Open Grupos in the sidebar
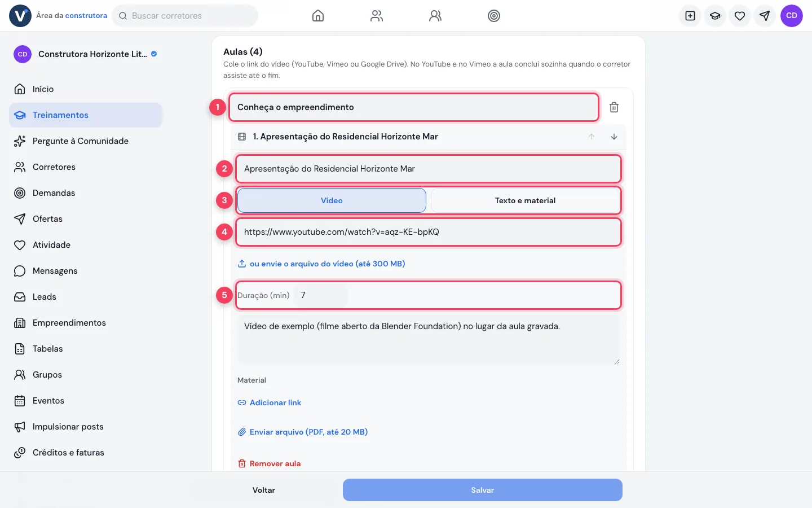 [x=86, y=375]
